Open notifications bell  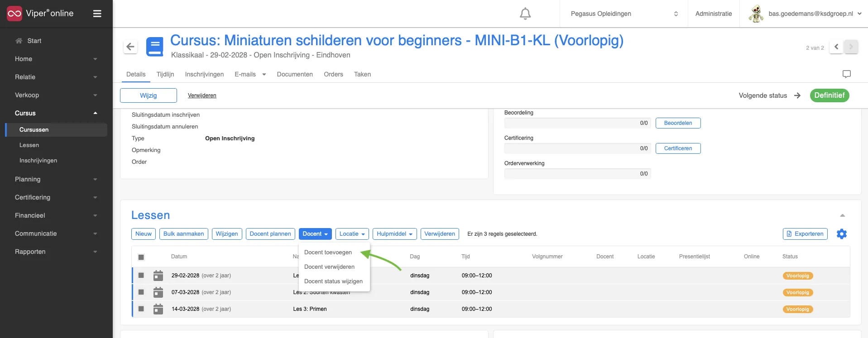coord(525,14)
